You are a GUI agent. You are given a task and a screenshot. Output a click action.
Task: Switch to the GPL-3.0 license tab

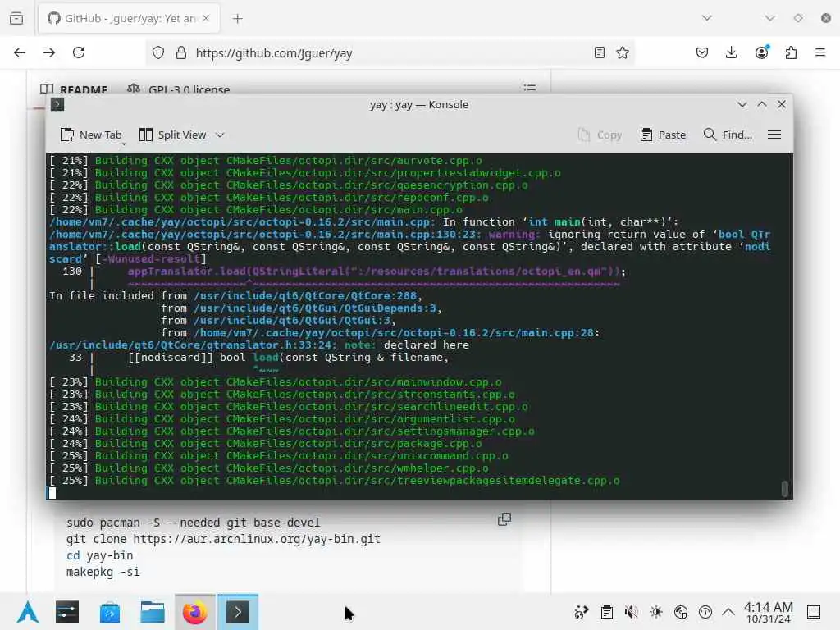[x=179, y=89]
